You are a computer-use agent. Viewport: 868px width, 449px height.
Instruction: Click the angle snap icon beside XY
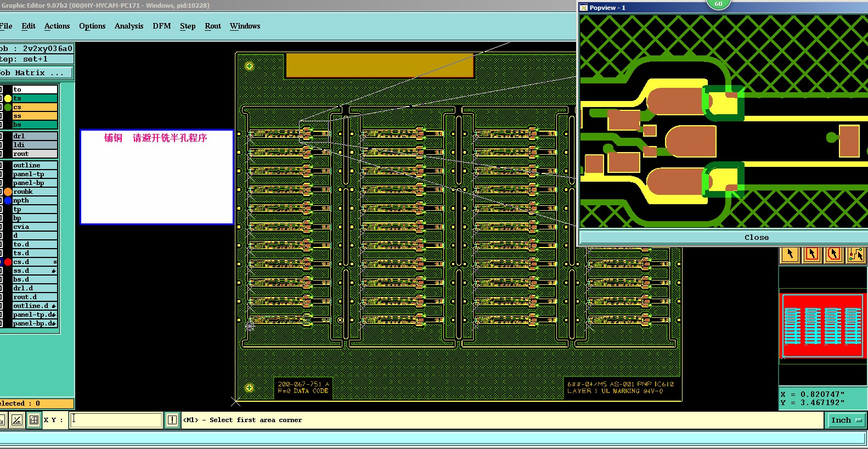[x=16, y=420]
